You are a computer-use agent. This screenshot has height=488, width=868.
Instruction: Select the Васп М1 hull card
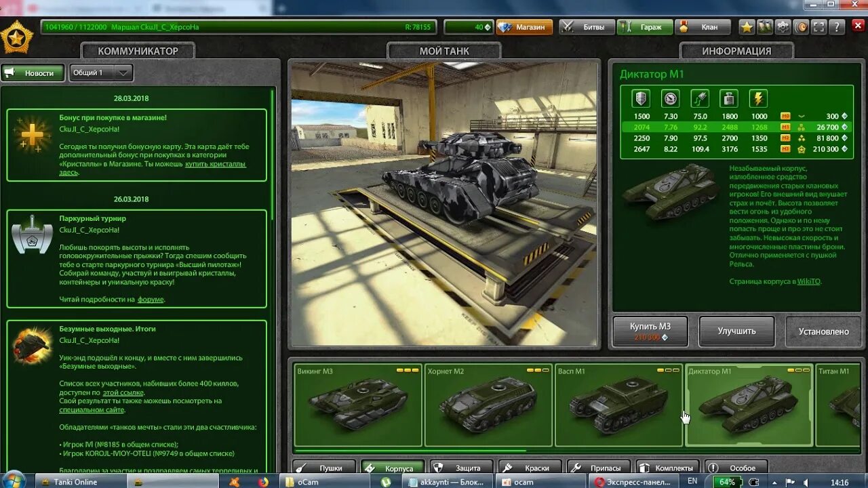tap(618, 405)
